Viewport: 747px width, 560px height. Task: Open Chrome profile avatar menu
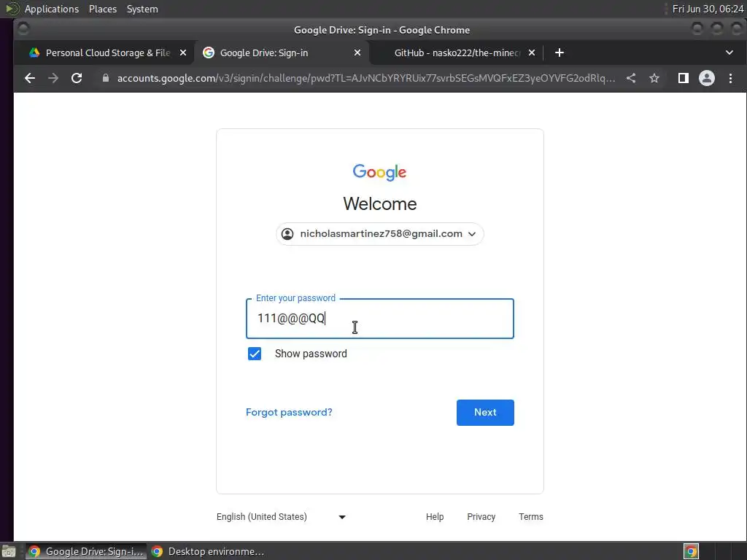tap(706, 78)
